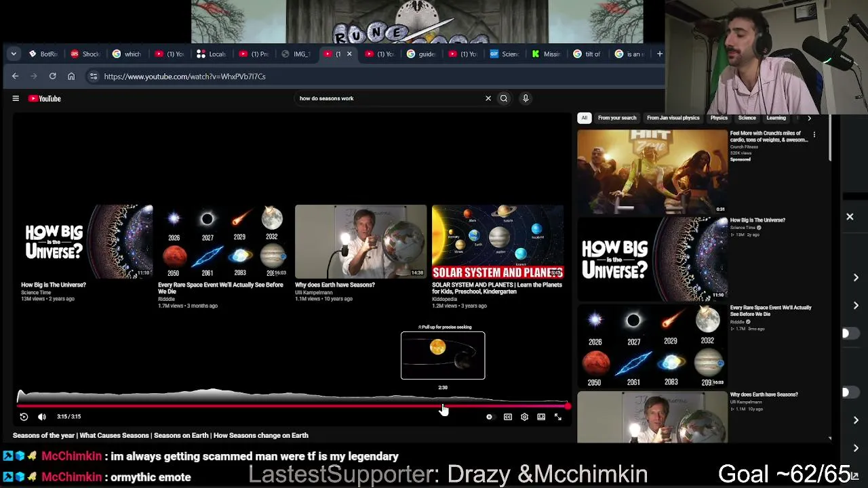This screenshot has height=488, width=868.
Task: Switch to the guide Google tab
Action: pos(422,54)
